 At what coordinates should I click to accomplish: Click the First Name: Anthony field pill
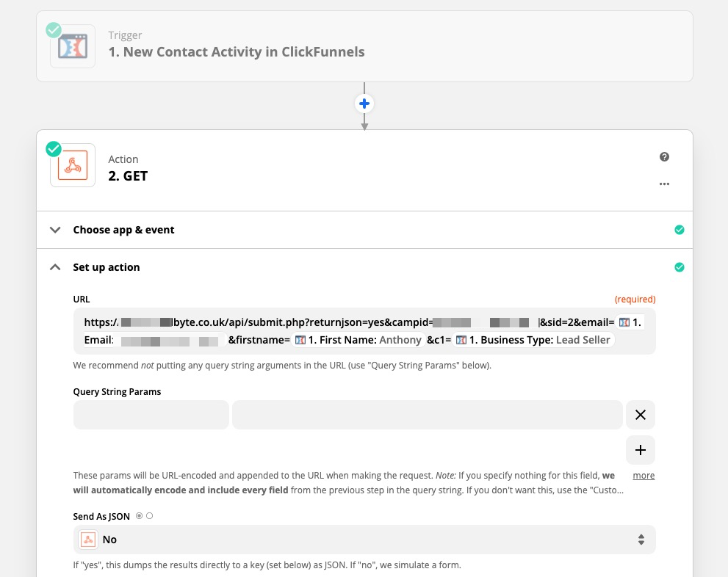(358, 340)
